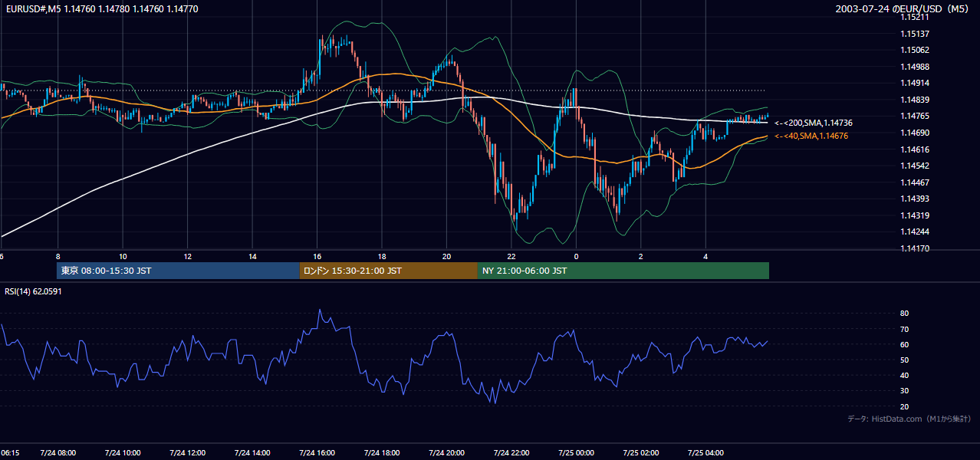Click the RSI 80 level label

(904, 314)
